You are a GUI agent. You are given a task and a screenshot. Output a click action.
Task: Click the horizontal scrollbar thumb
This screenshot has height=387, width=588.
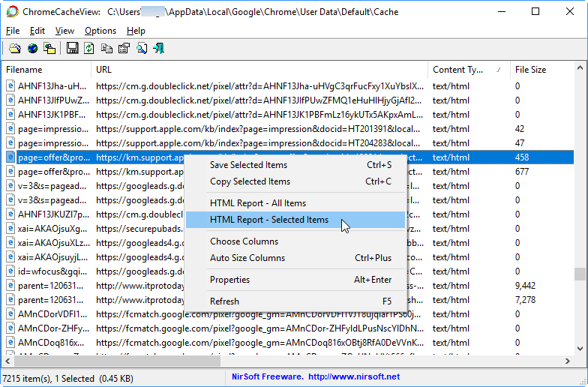click(x=117, y=361)
